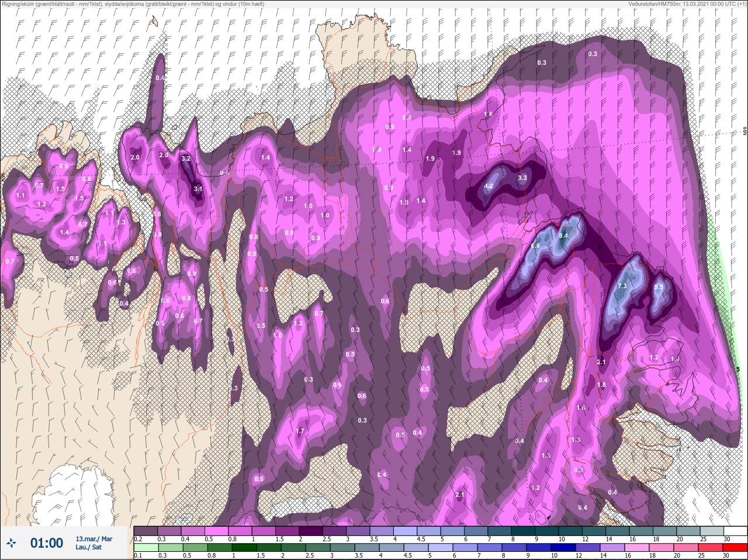This screenshot has height=560, width=748.
Task: Click the date label 13.mar./ Mar
Action: (x=94, y=538)
